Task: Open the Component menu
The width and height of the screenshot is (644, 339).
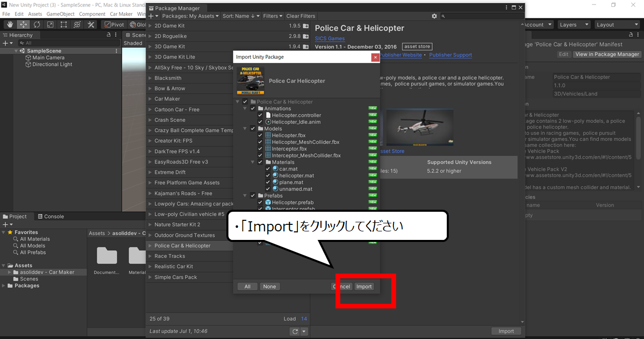Action: [x=92, y=14]
